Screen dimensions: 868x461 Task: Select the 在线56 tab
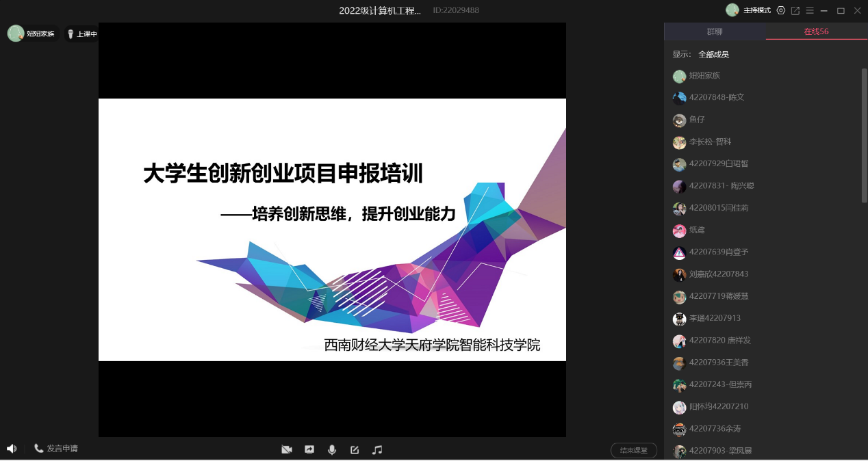[816, 31]
